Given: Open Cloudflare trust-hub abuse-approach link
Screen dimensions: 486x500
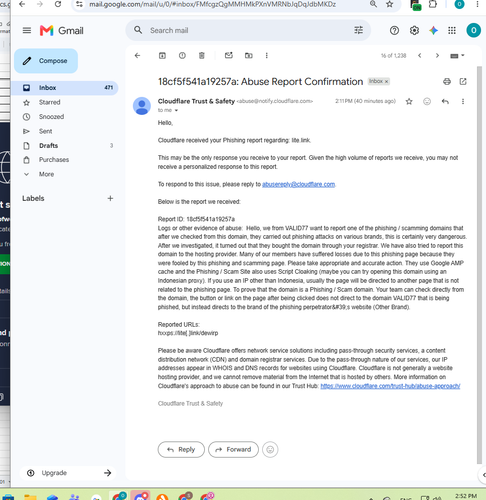Looking at the screenshot, I should 390,386.
